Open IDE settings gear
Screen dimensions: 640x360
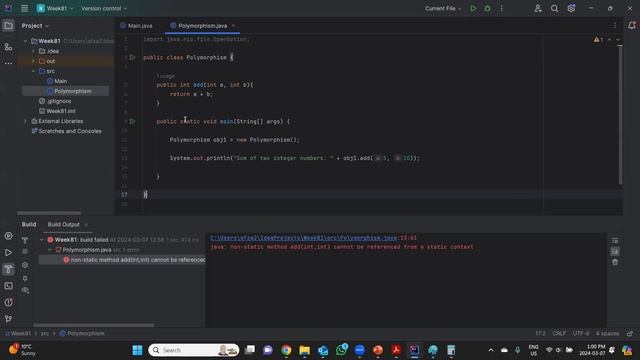coord(571,8)
